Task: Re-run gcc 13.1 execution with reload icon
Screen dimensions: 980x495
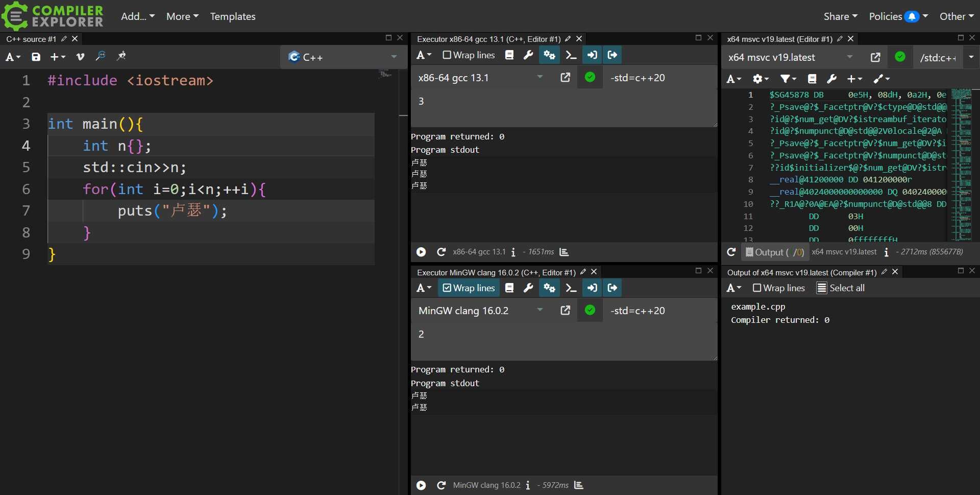Action: tap(442, 252)
